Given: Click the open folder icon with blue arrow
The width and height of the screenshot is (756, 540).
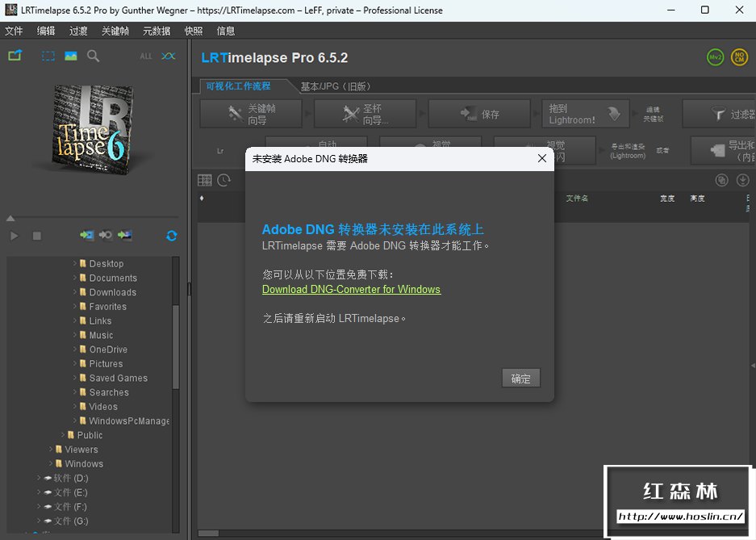Looking at the screenshot, I should coord(15,56).
